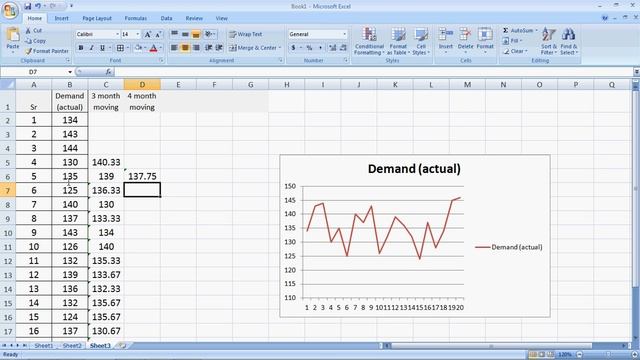Switch to the Sheet1 worksheet tab
The image size is (640, 360).
tap(43, 346)
